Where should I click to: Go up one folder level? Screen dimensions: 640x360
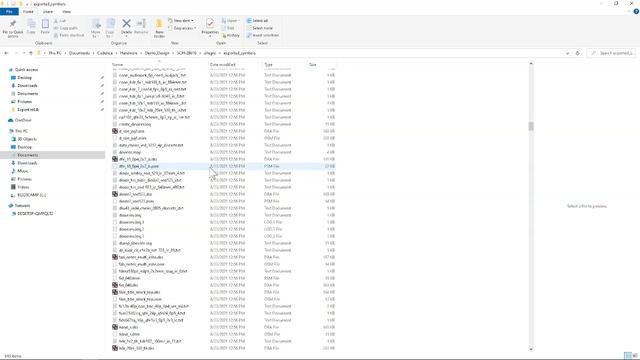(x=31, y=53)
